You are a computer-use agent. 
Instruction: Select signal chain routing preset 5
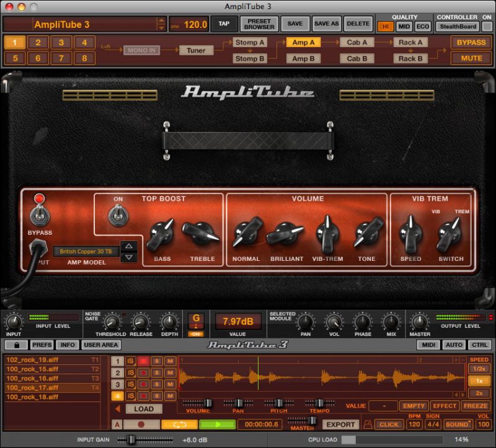pos(15,58)
